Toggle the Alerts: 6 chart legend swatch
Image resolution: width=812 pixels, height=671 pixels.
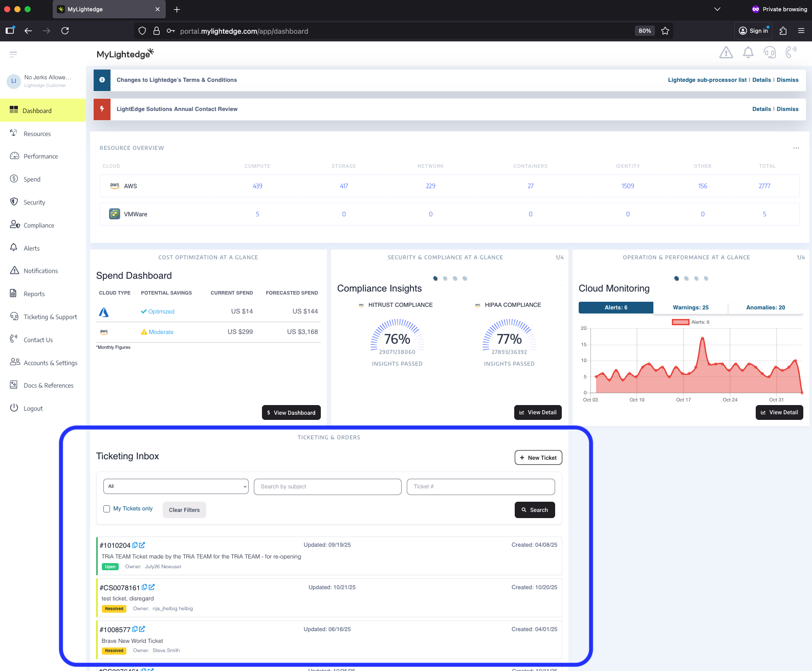pyautogui.click(x=681, y=322)
